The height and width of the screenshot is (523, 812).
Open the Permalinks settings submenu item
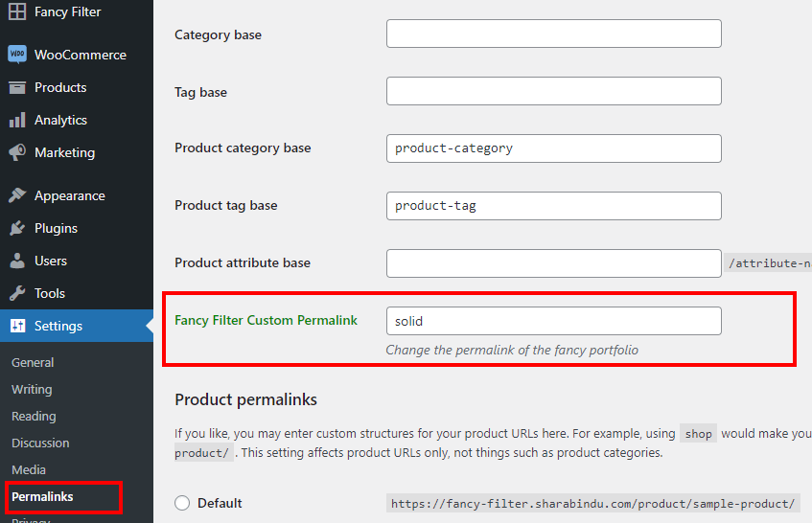click(42, 496)
